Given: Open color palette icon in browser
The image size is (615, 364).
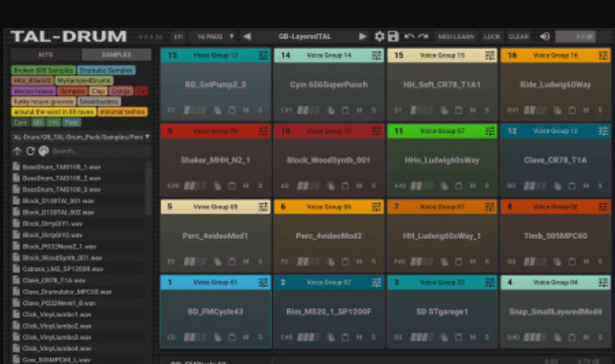Looking at the screenshot, I should point(44,151).
